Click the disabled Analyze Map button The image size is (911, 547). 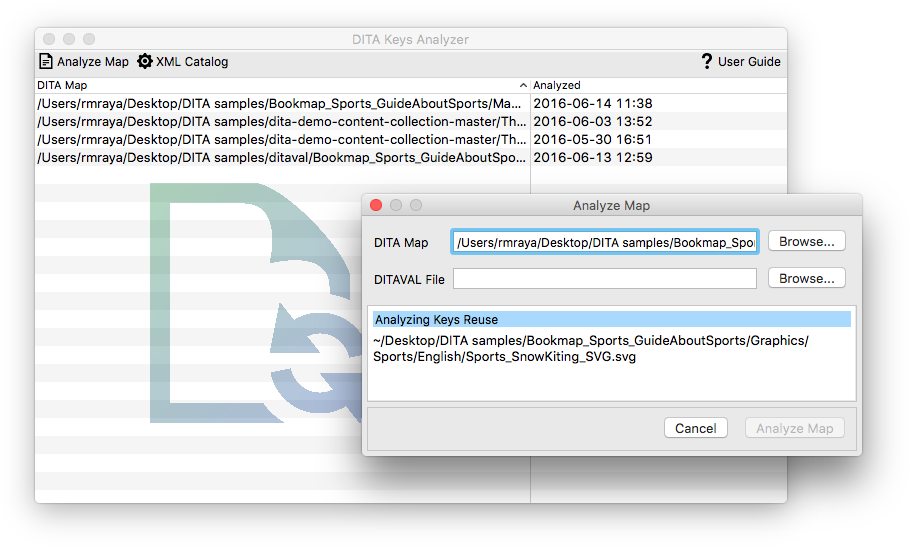(794, 428)
